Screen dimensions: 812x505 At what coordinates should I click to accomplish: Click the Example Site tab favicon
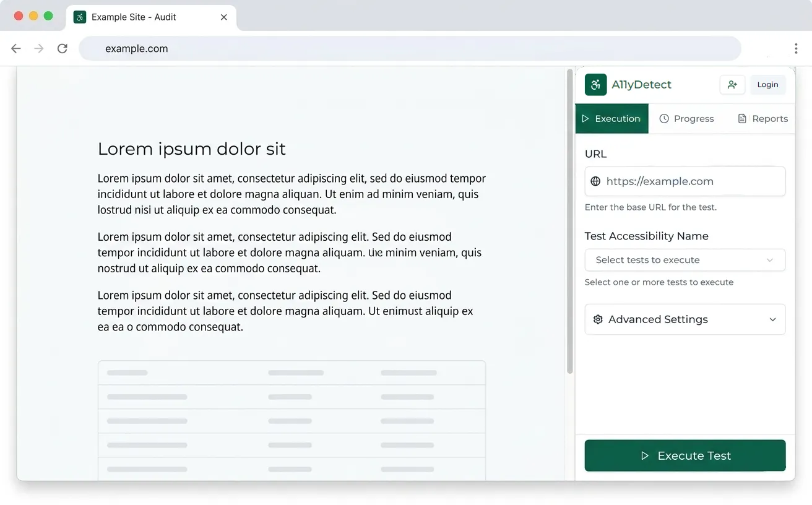80,17
